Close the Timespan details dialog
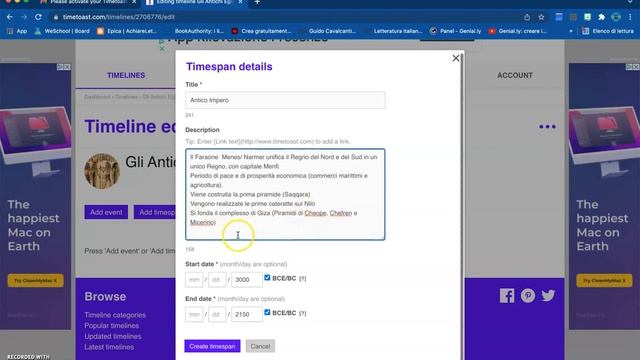This screenshot has height=360, width=640. (x=456, y=58)
